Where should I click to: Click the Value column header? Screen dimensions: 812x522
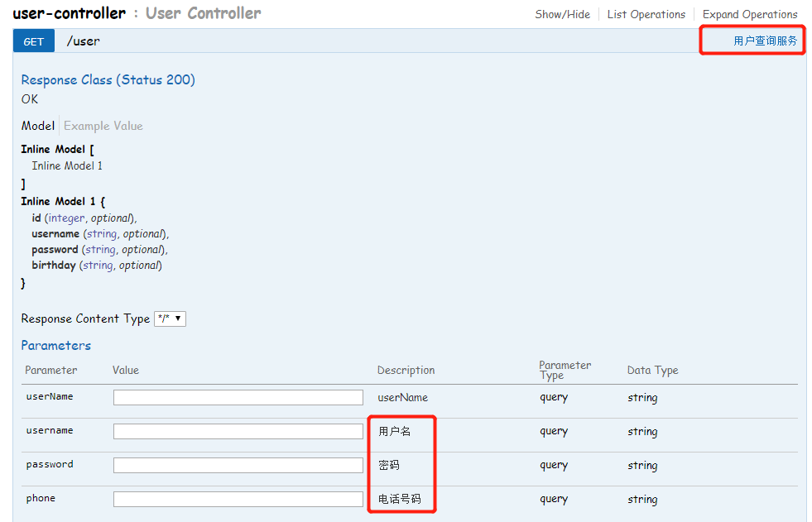pos(126,371)
